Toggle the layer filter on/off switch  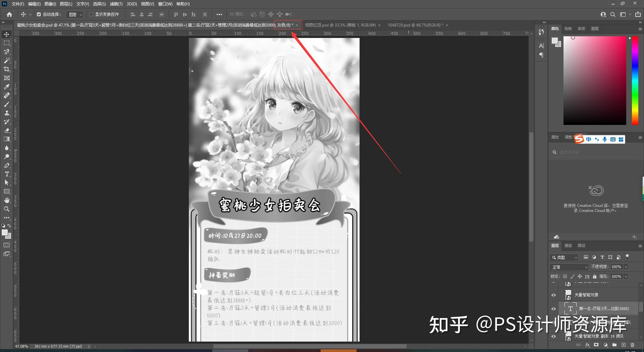627,257
